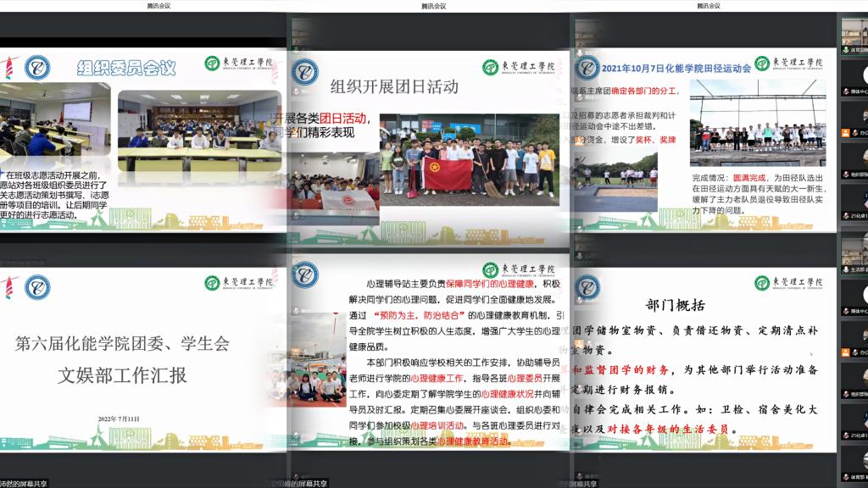Click the 部门概括 heading text
This screenshot has width=868, height=488.
click(x=675, y=305)
